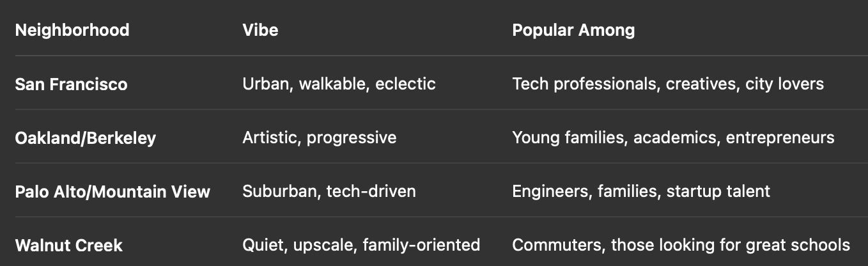The image size is (868, 266).
Task: Click the word 'eclectic' in San Francisco row
Action: click(405, 84)
